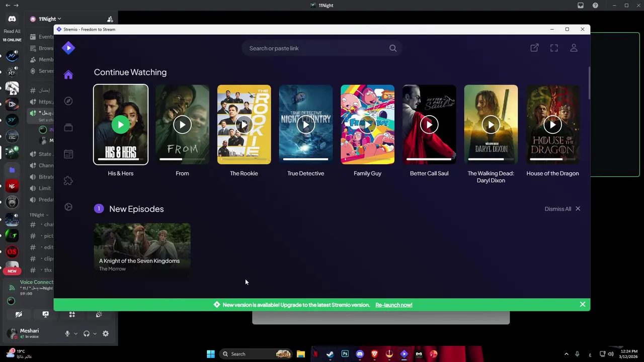The height and width of the screenshot is (362, 644).
Task: Open the Addons puzzle icon in Stremio
Action: [68, 180]
